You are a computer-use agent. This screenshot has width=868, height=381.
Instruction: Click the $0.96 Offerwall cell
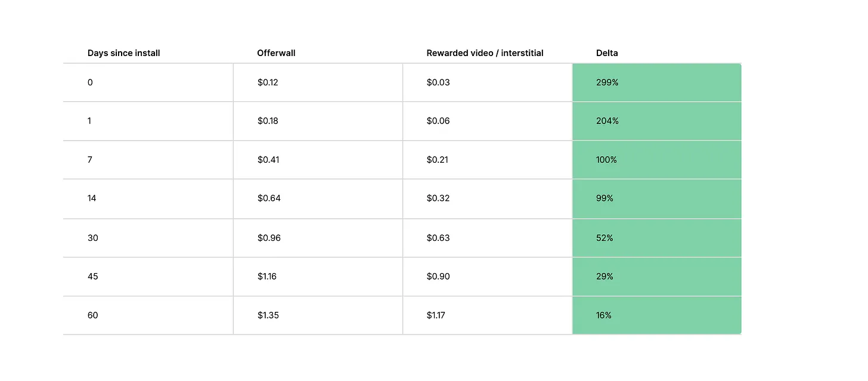(x=269, y=238)
